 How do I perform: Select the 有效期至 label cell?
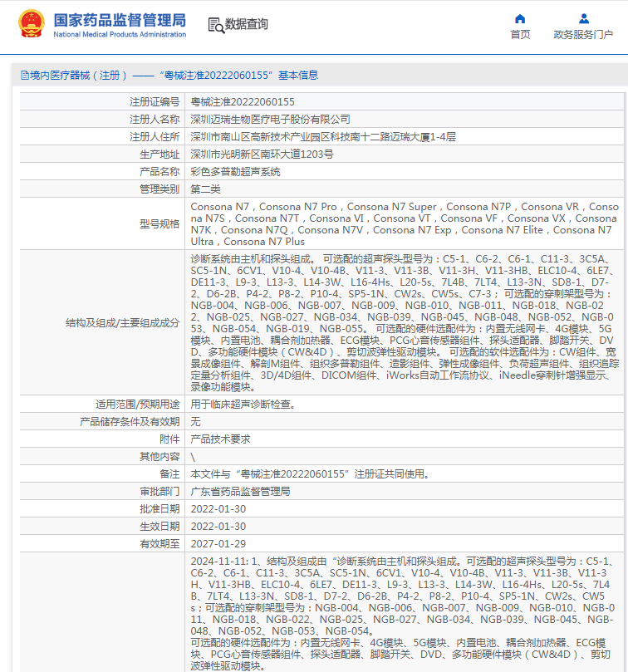[x=102, y=544]
